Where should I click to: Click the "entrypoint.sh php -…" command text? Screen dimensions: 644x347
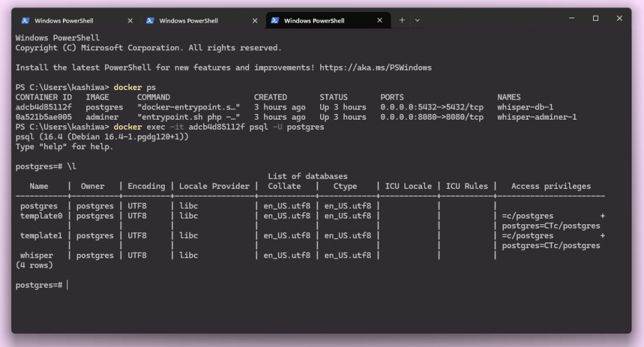189,117
